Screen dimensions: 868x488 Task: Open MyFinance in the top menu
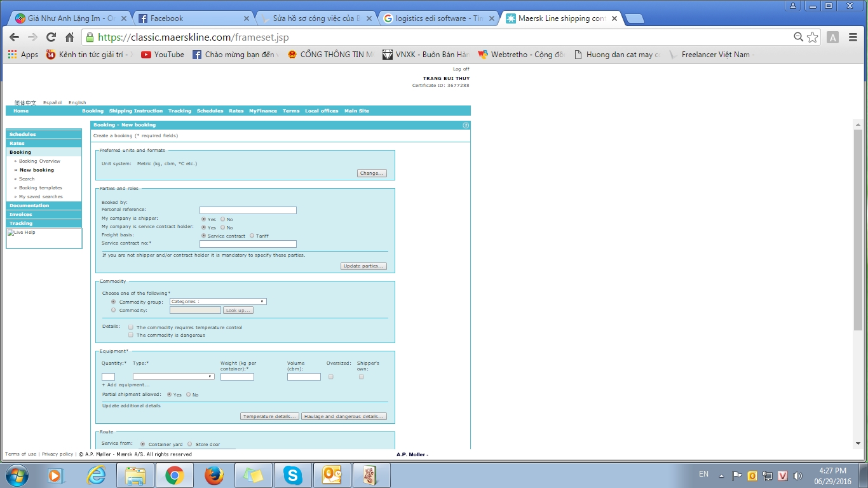263,111
